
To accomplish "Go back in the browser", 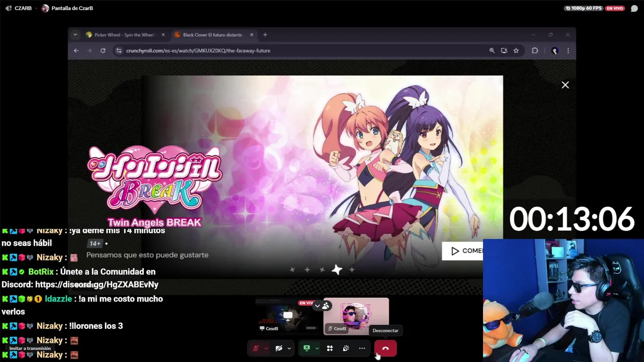I will point(76,50).
